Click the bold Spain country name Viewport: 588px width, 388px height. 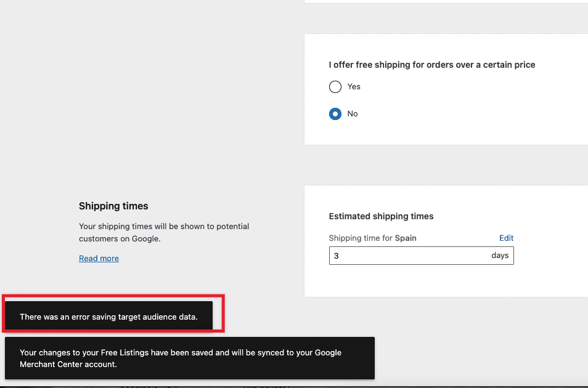pyautogui.click(x=406, y=238)
